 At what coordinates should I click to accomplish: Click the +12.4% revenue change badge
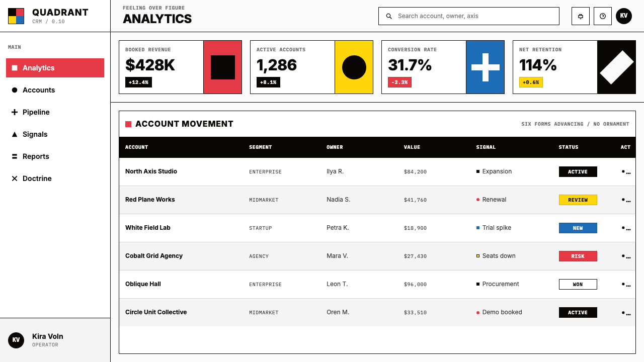(138, 82)
